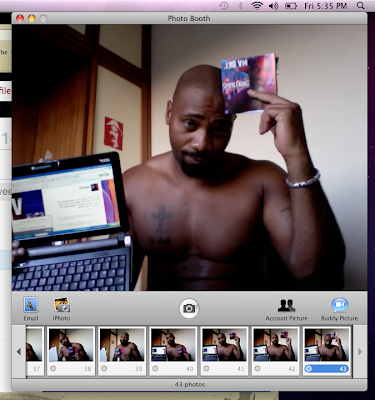Image resolution: width=375 pixels, height=400 pixels.
Task: Open Time Machine menu bar icon
Action: point(224,6)
